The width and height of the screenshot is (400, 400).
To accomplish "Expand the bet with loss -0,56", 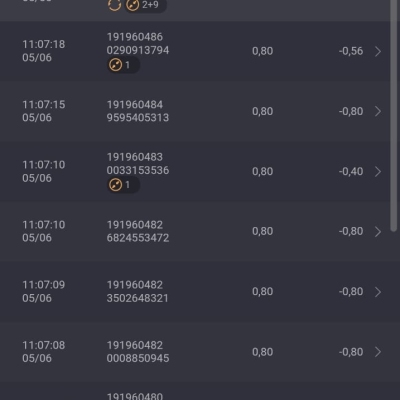I will (378, 51).
